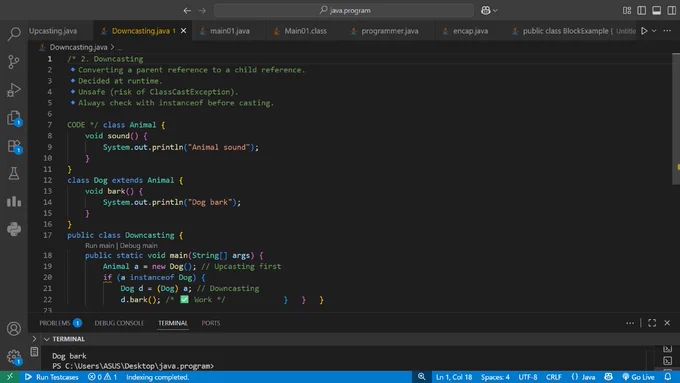Go to line via Ln 1, Col 18
Screen dimensions: 680x383
(x=454, y=377)
